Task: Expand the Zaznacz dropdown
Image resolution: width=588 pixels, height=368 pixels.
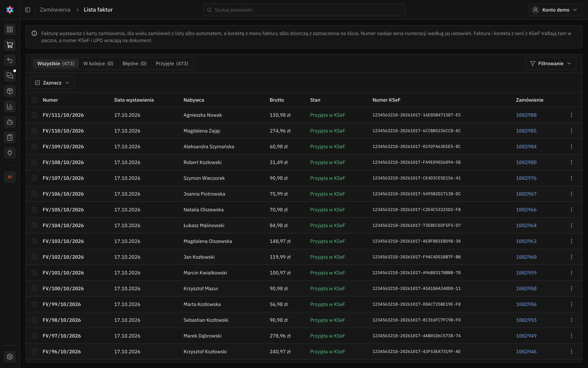Action: [x=52, y=83]
